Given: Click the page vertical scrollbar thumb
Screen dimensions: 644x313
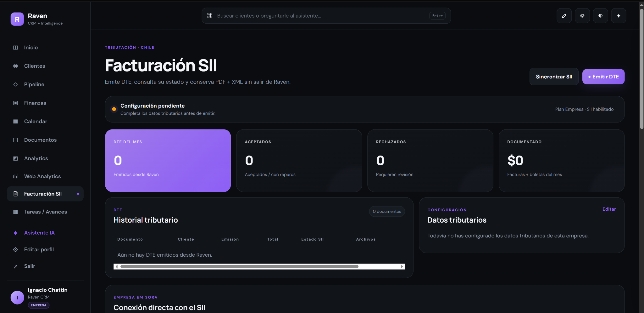Looking at the screenshot, I should pyautogui.click(x=641, y=69).
